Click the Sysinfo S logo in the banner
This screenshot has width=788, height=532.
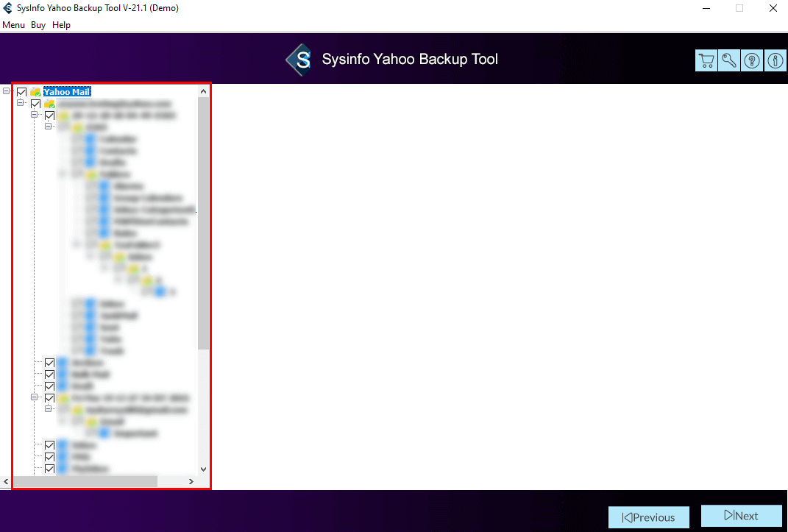299,60
